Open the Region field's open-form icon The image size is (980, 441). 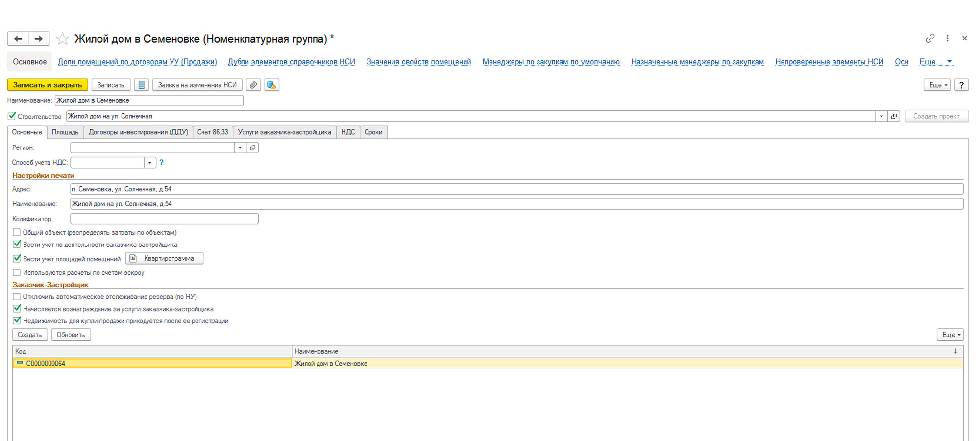coord(252,147)
